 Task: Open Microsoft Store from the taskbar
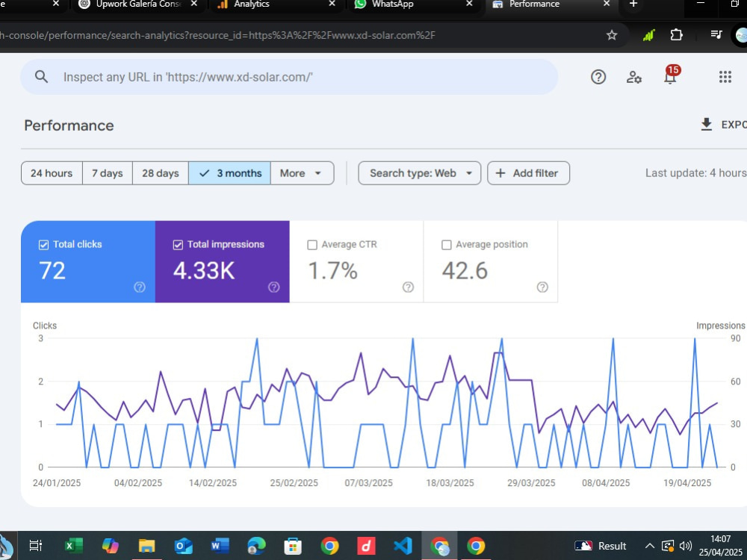pos(293,546)
